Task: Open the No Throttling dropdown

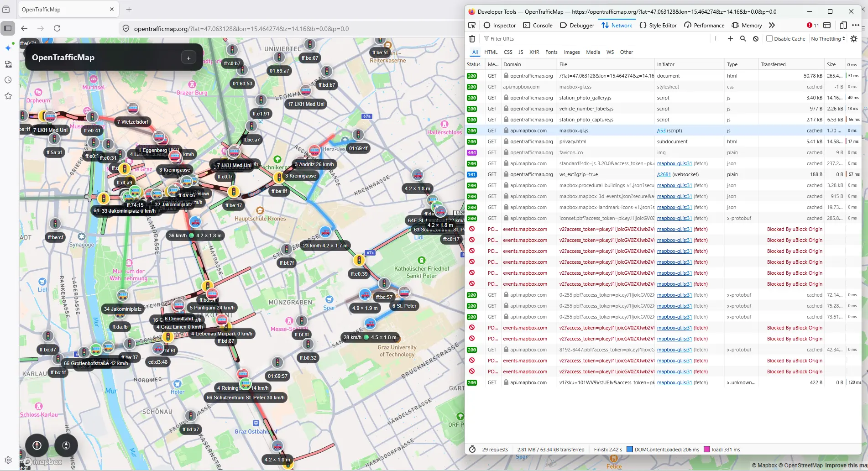Action: [x=828, y=39]
